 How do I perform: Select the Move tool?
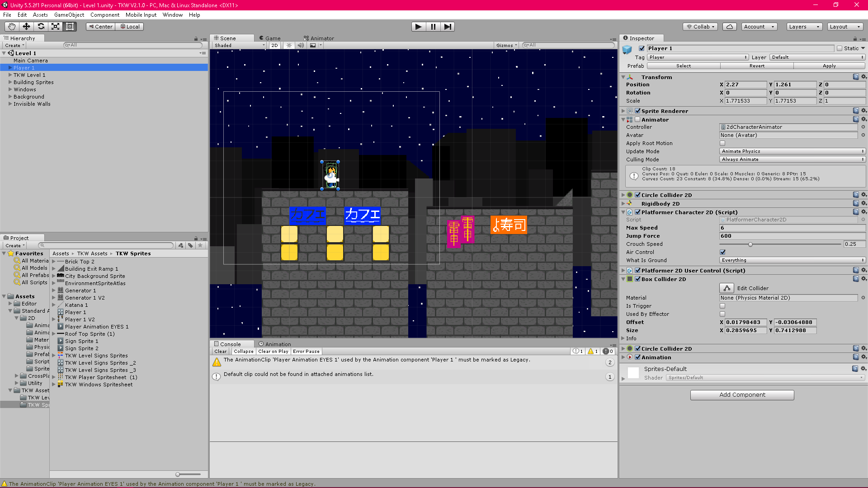click(26, 27)
